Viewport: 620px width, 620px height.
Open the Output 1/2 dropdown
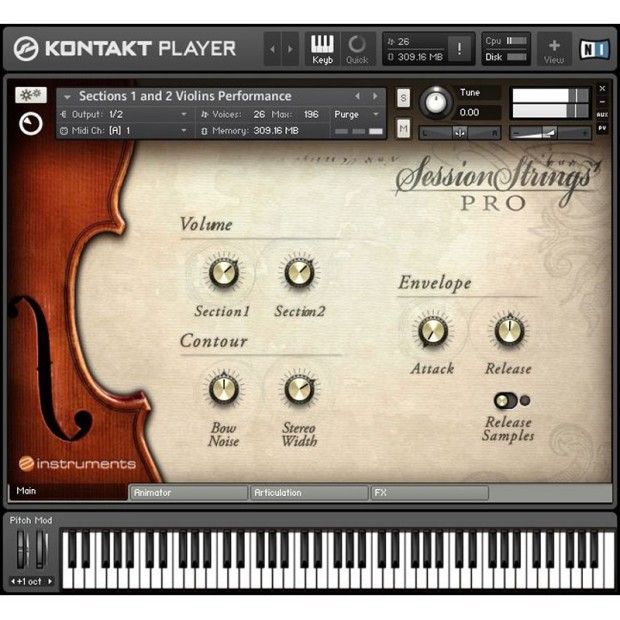pyautogui.click(x=125, y=114)
